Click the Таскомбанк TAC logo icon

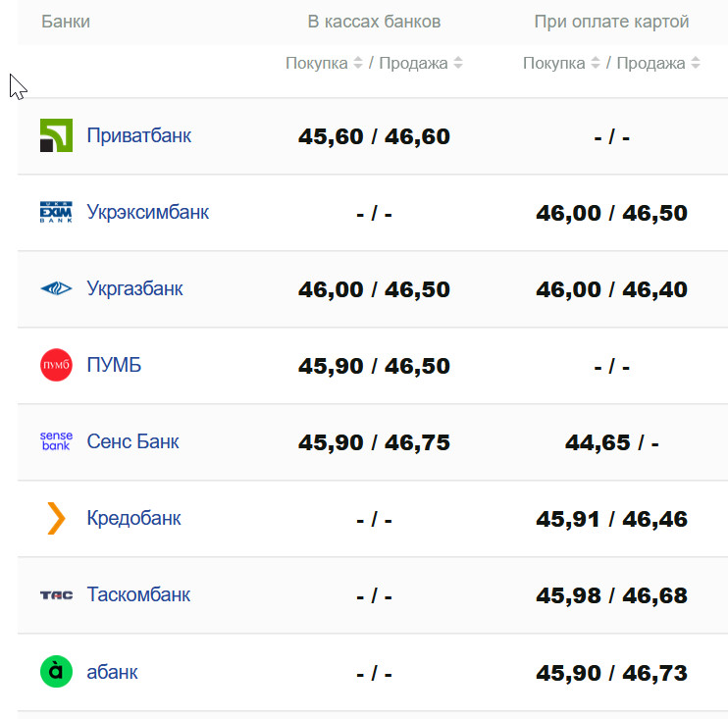56,594
